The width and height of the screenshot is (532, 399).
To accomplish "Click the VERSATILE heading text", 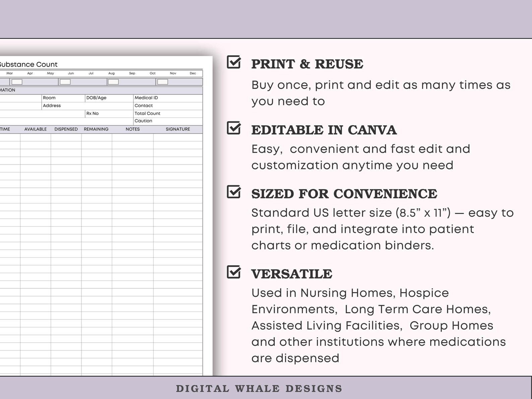I will click(x=292, y=274).
